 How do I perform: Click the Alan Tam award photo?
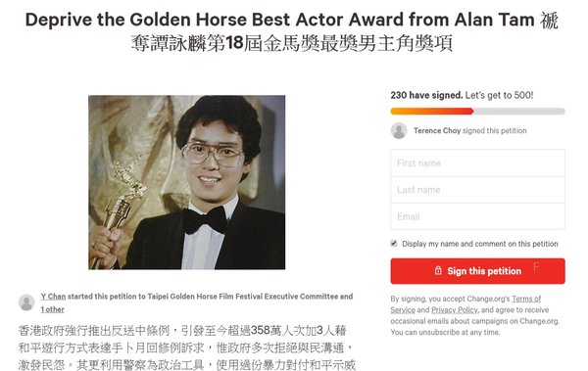pos(187,182)
